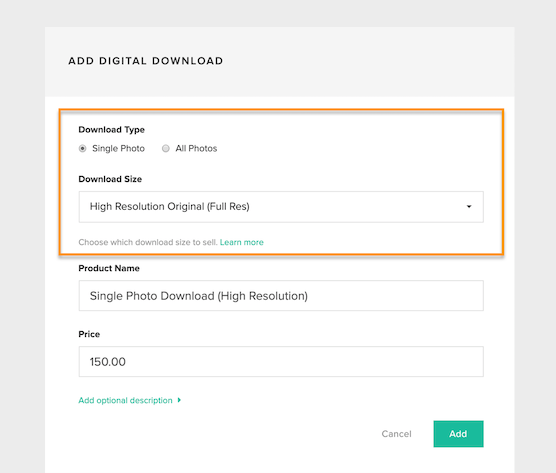Click the Add Digital Download heading
The image size is (556, 473).
[146, 61]
